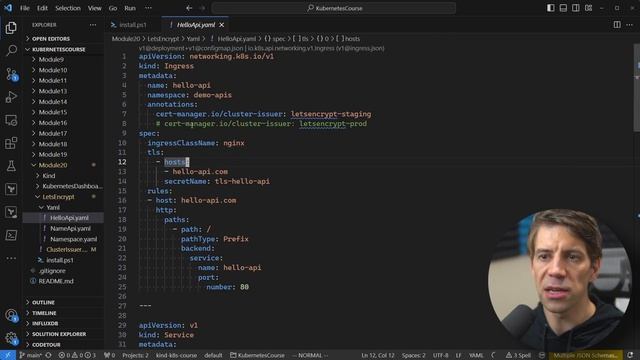The image size is (640, 360).
Task: Open the File menu
Action: coord(24,8)
